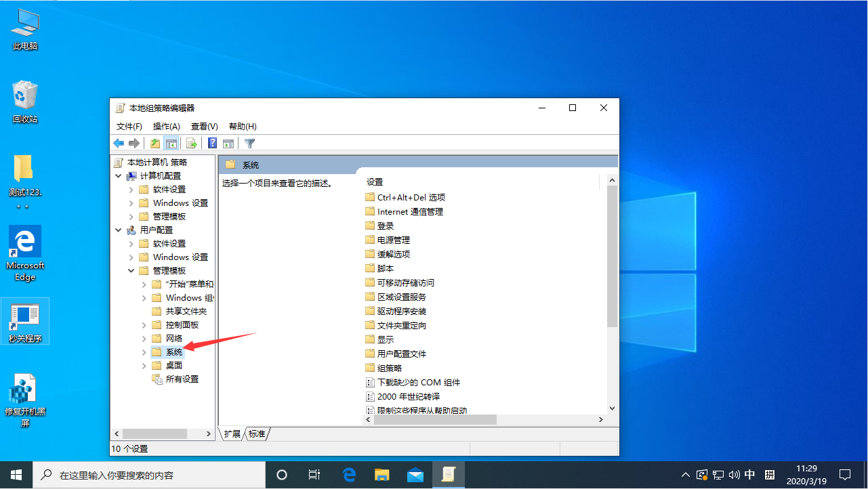
Task: Toggle the console tree pane icon
Action: click(x=171, y=143)
